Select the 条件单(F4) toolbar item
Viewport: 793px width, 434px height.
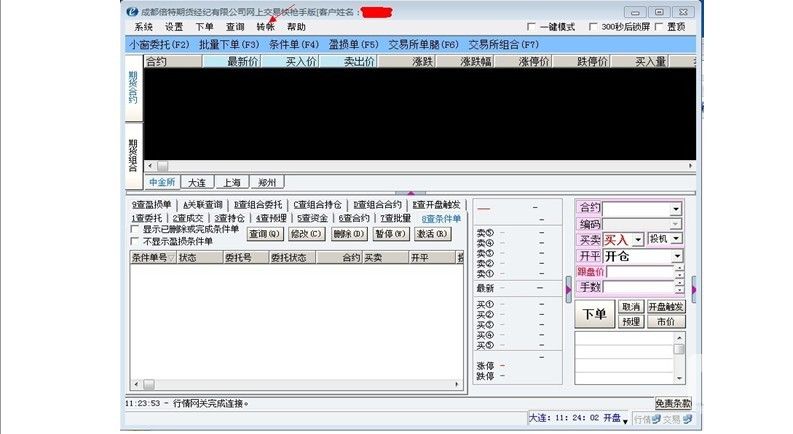(x=294, y=45)
